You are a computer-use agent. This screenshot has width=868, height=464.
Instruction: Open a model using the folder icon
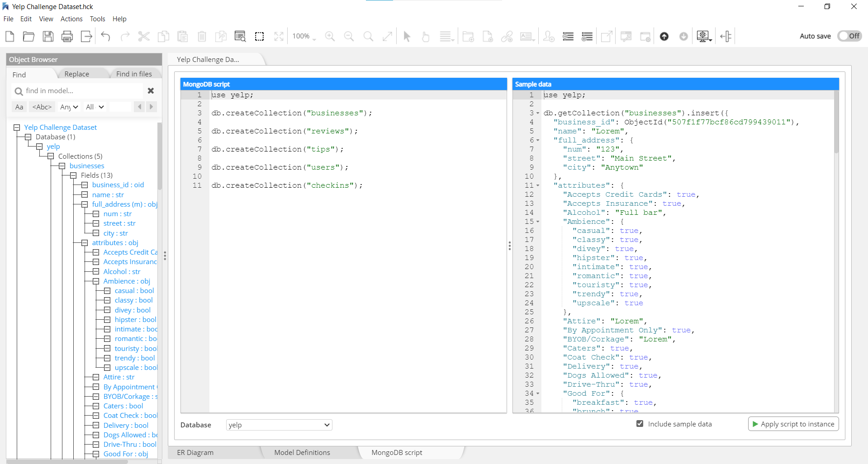pos(28,36)
